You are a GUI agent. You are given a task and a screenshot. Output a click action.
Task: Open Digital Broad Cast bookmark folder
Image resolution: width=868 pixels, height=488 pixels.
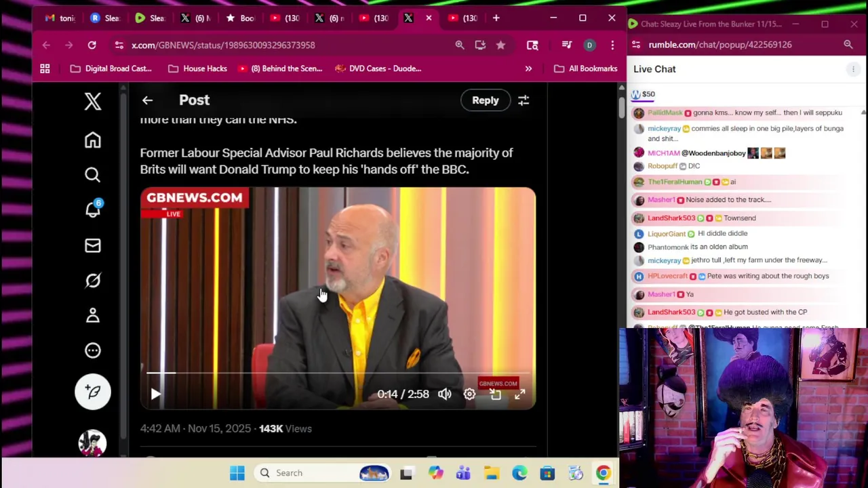111,68
